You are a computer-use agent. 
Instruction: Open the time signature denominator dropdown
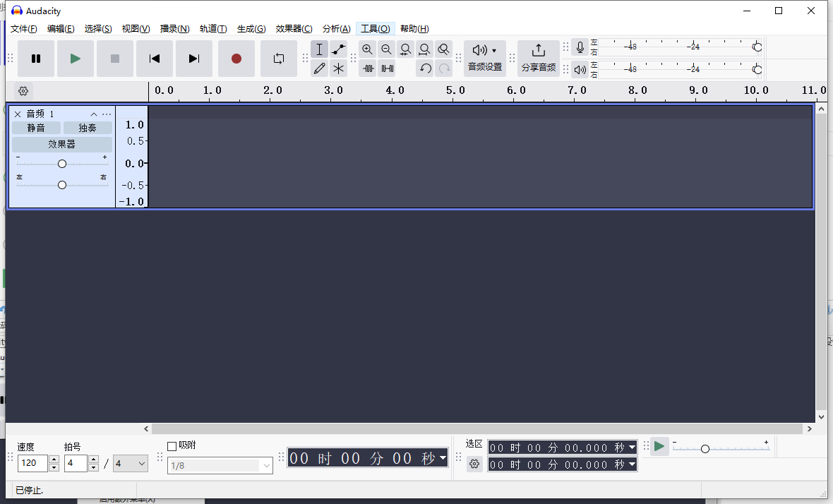click(x=130, y=463)
